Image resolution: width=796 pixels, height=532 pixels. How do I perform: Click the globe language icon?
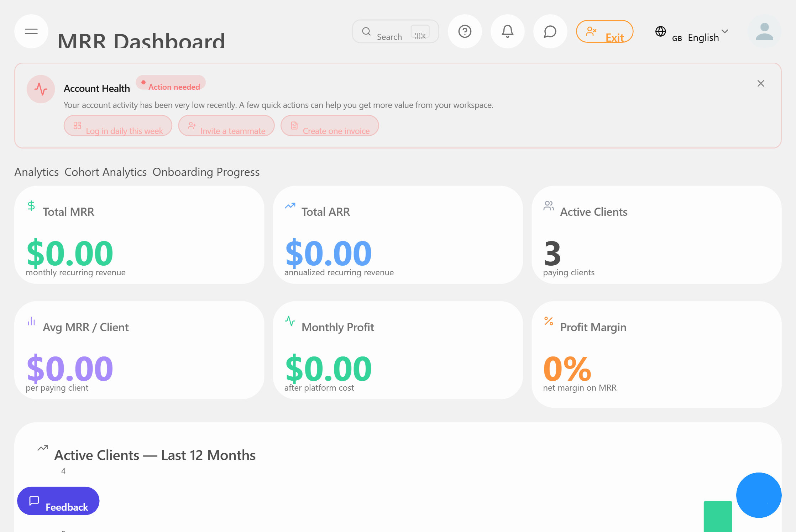tap(661, 31)
